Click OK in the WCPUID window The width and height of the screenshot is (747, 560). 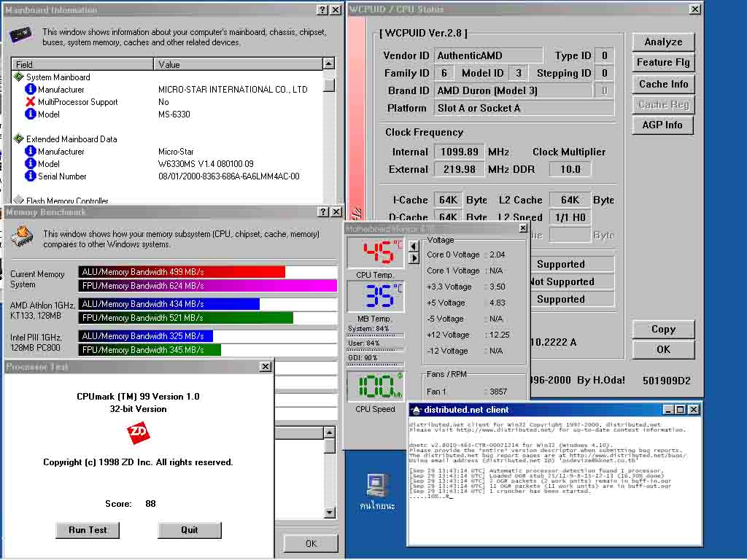point(663,349)
